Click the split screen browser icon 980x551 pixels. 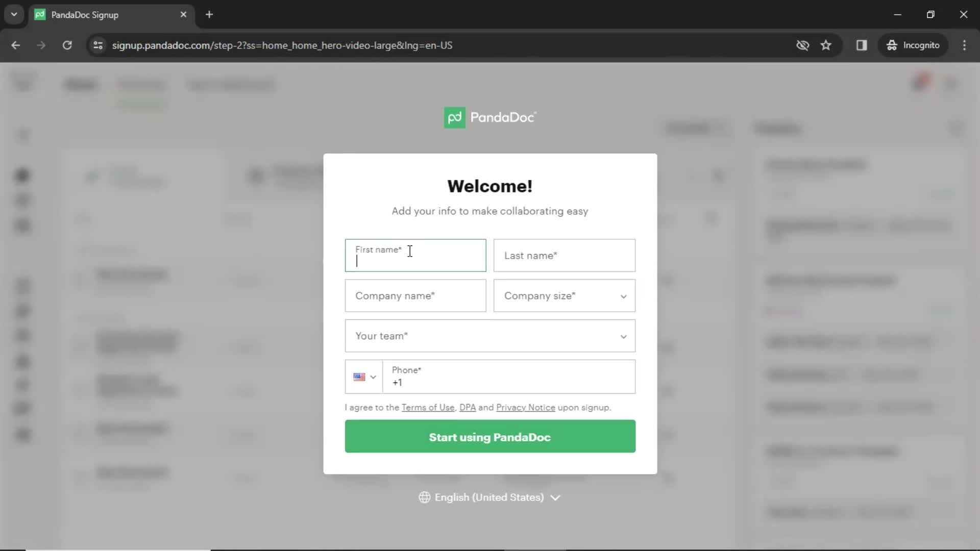862,45
